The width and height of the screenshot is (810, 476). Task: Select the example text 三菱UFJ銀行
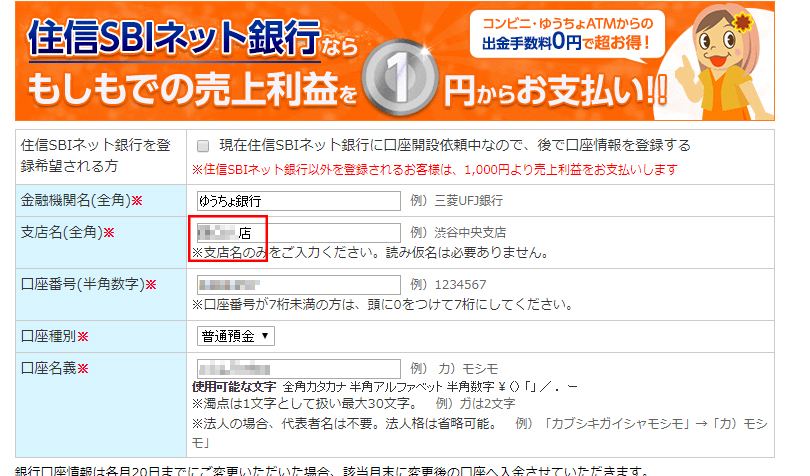coord(469,201)
